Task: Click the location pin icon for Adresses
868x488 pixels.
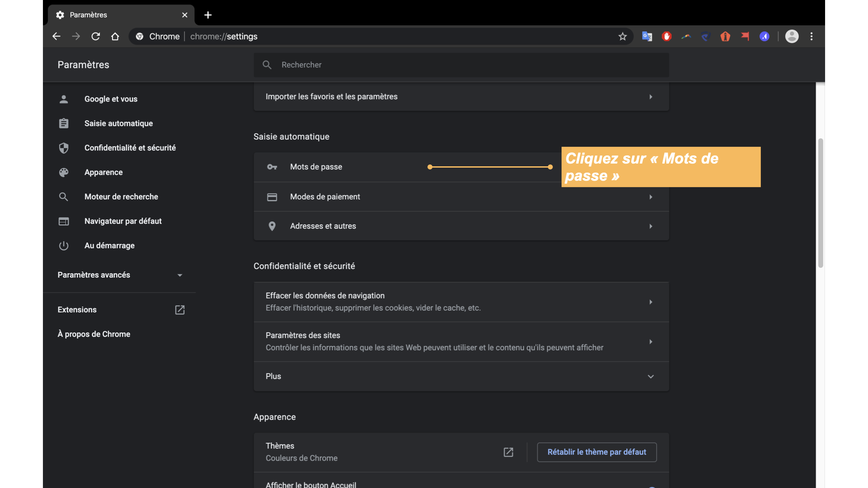Action: pyautogui.click(x=272, y=226)
